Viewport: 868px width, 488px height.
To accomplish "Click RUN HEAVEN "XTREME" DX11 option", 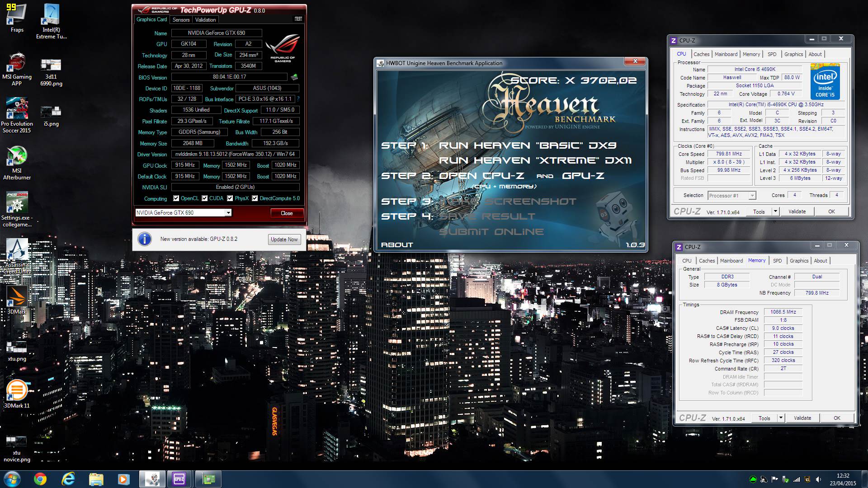I will [x=535, y=160].
